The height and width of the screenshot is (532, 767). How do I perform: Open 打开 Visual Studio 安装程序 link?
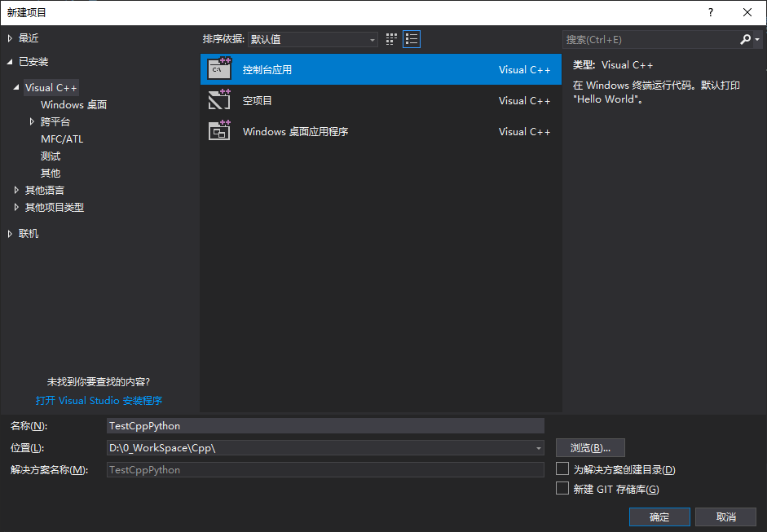coord(99,400)
